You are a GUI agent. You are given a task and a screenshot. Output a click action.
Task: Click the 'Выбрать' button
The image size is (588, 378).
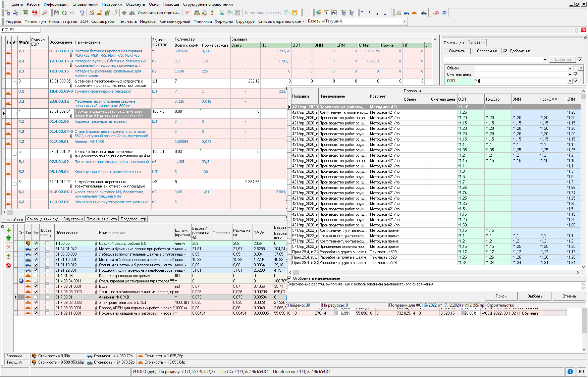pos(535,296)
